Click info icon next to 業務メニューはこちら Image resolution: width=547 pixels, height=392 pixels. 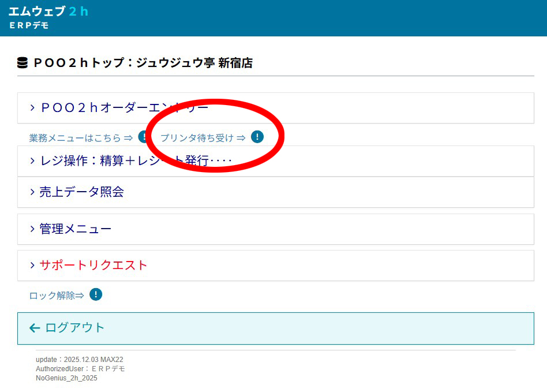[143, 137]
